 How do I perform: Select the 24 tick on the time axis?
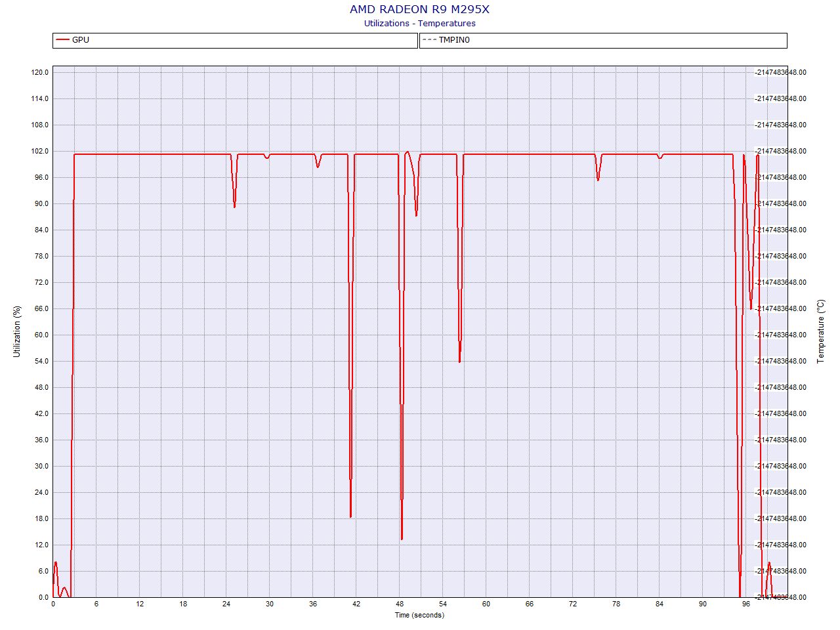(226, 604)
